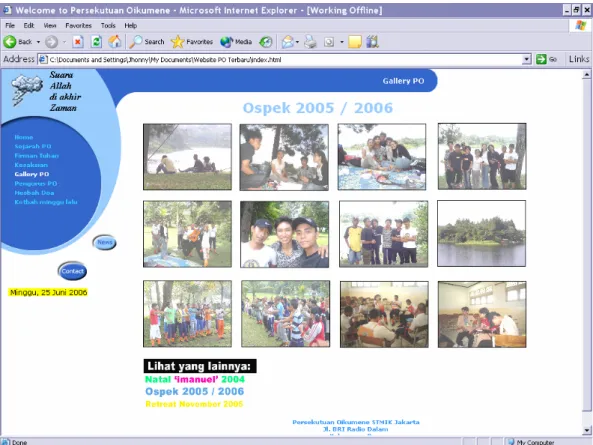
Task: Click the scrollbar down arrow
Action: (x=587, y=430)
